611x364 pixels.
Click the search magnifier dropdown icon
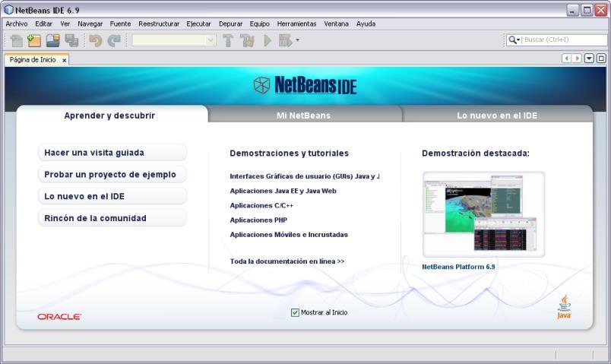514,40
